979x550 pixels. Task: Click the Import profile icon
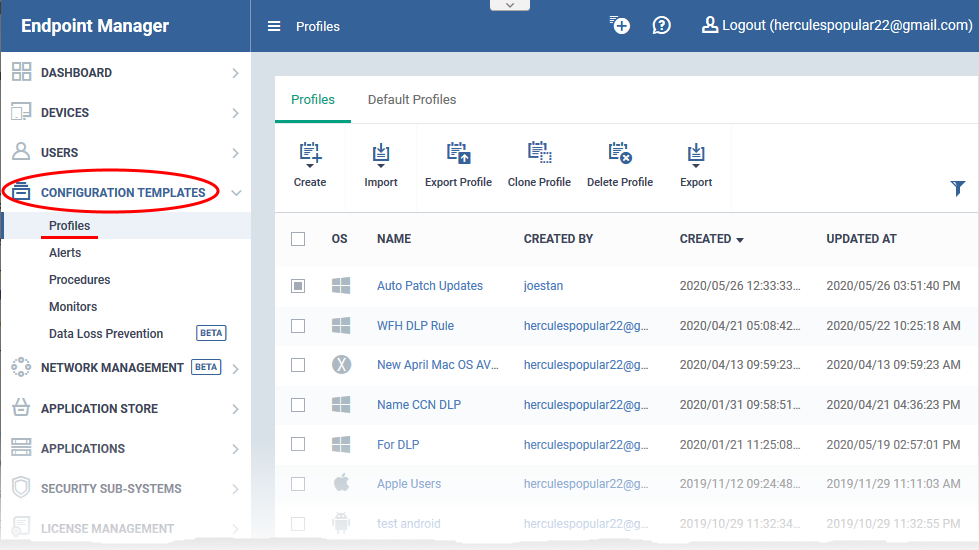point(381,155)
